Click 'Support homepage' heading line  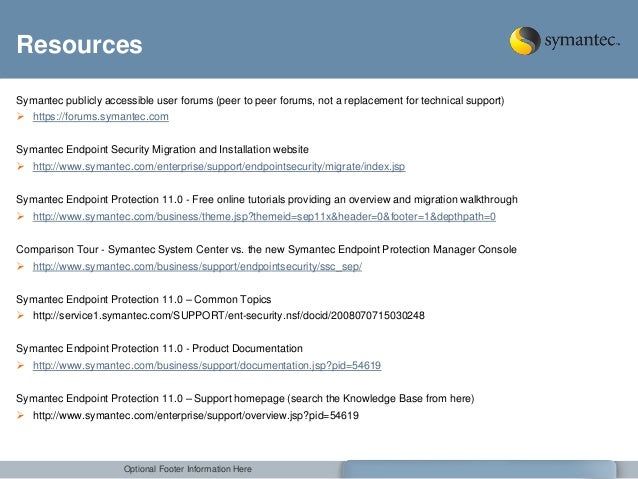pyautogui.click(x=245, y=398)
